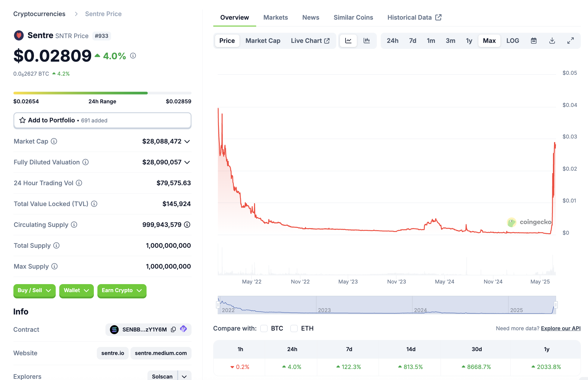Switch to the Markets tab

pyautogui.click(x=275, y=18)
